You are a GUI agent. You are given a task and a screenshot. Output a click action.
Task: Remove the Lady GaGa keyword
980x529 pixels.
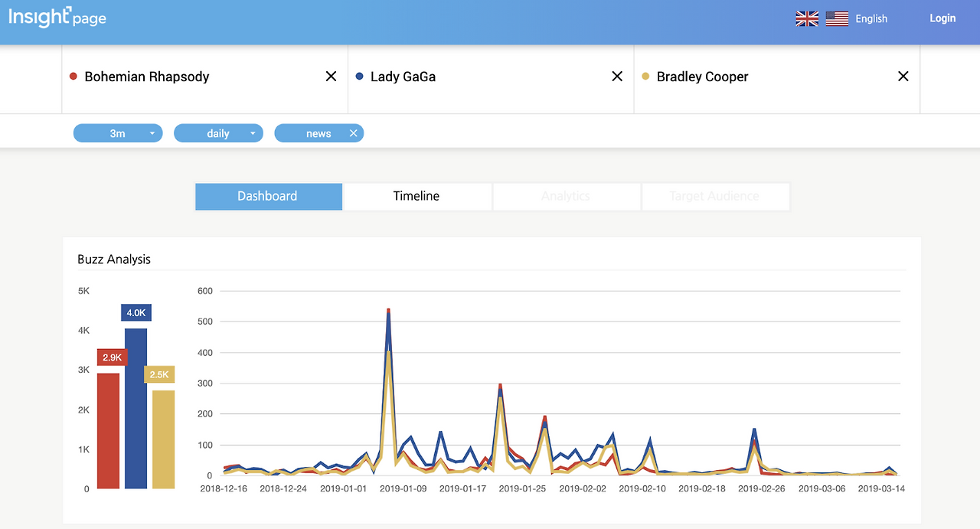click(617, 77)
